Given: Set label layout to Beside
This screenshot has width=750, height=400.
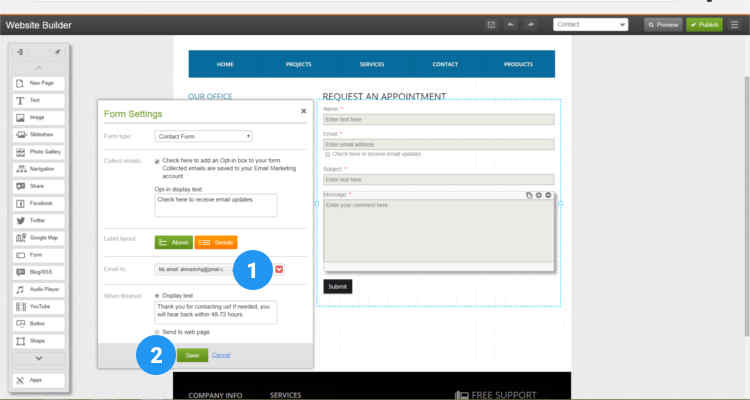Looking at the screenshot, I should tap(216, 243).
